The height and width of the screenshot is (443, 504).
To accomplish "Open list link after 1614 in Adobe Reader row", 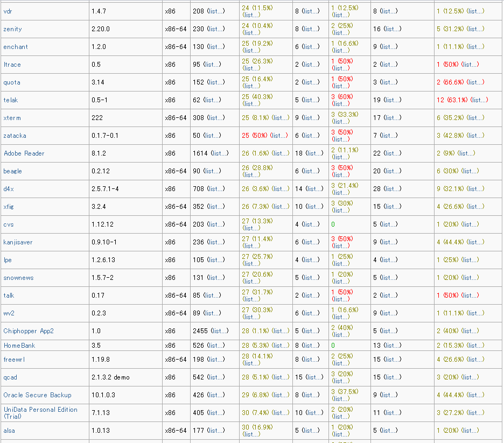I will coord(220,153).
